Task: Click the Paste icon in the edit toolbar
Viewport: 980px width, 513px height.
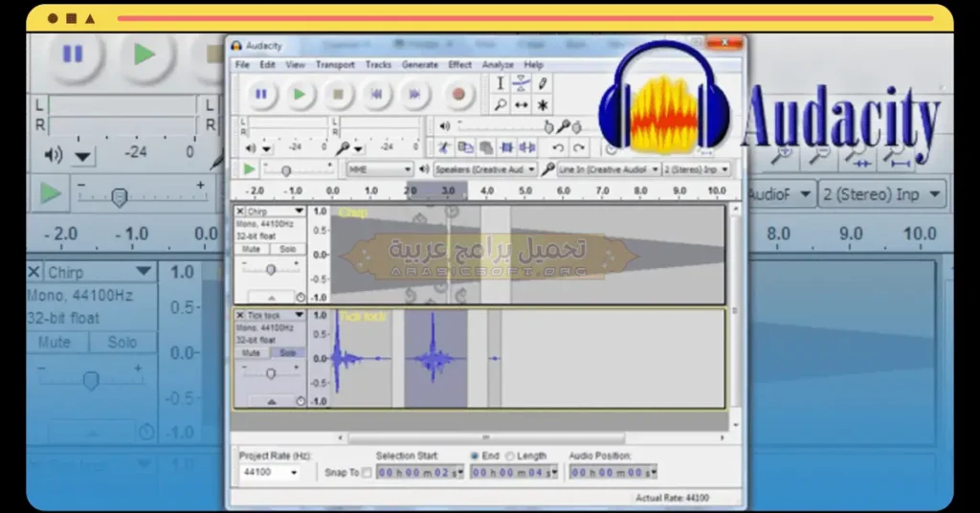Action: coord(485,148)
